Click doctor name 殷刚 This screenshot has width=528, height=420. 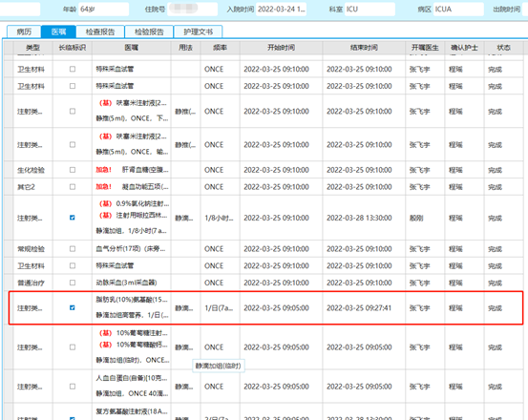[x=416, y=218]
